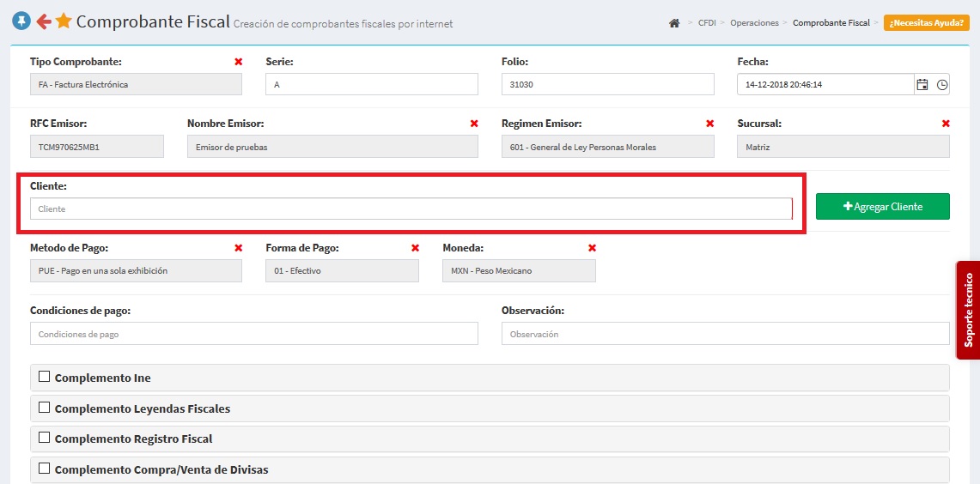Open the Forma de Pago selector

tap(342, 271)
